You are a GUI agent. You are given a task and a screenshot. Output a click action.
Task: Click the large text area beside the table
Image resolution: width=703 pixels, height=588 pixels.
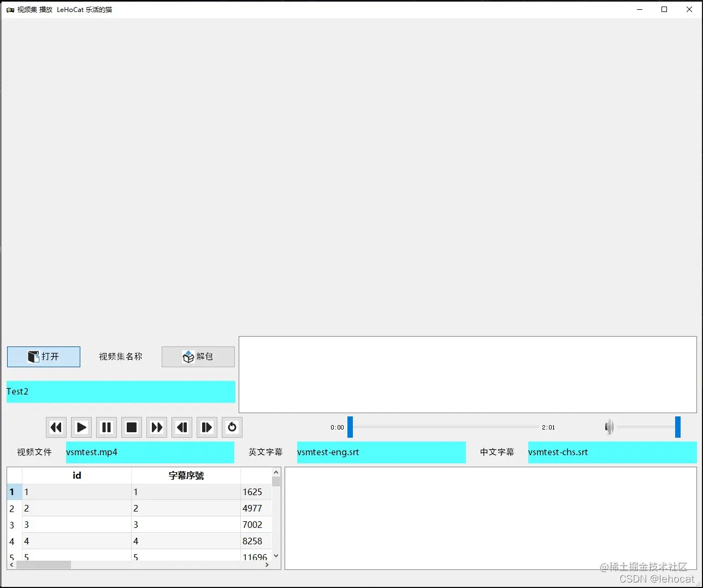[x=491, y=518]
